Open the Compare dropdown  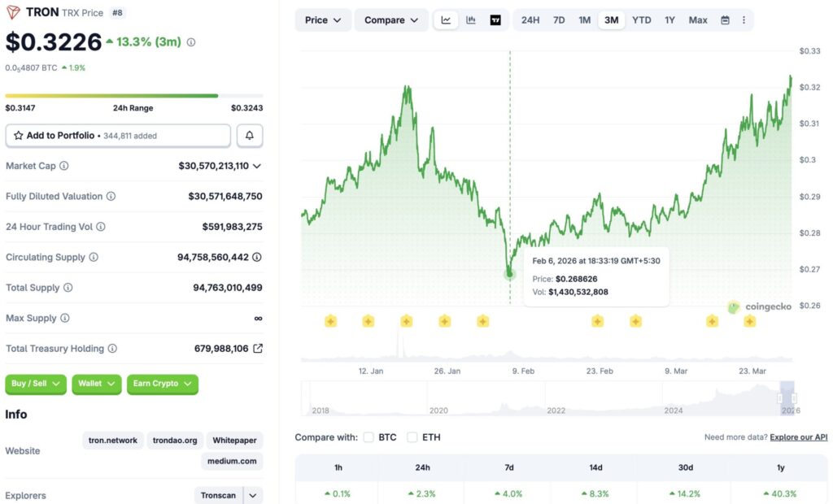coord(390,20)
